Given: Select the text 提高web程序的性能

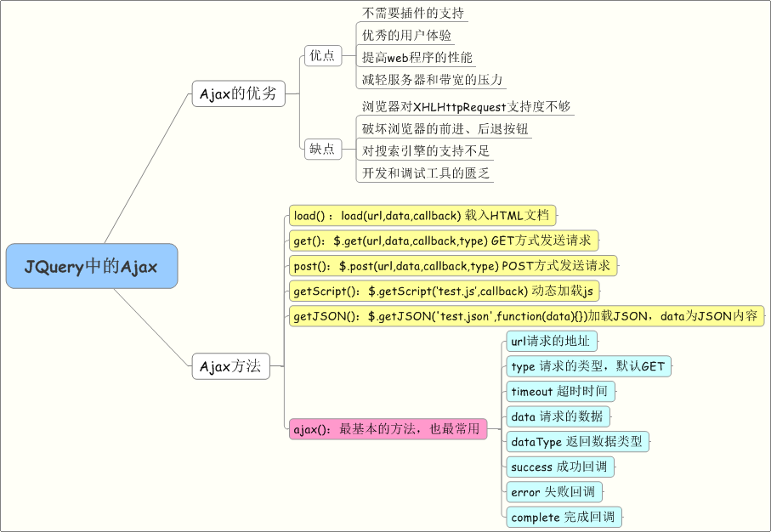Looking at the screenshot, I should 417,58.
